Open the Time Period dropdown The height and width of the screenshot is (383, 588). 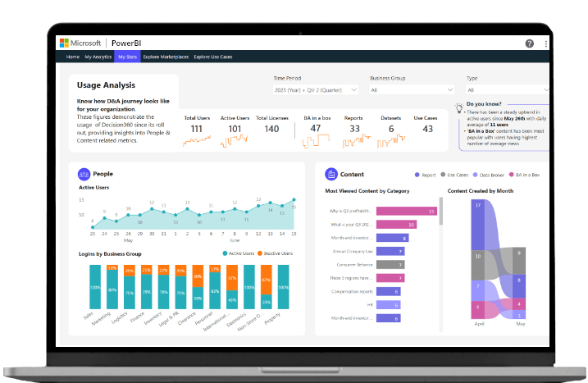click(x=316, y=89)
